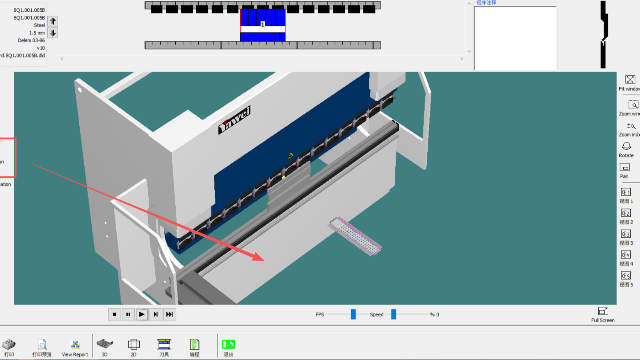
Task: Switch to View 5 (视图 5)
Action: (x=626, y=276)
